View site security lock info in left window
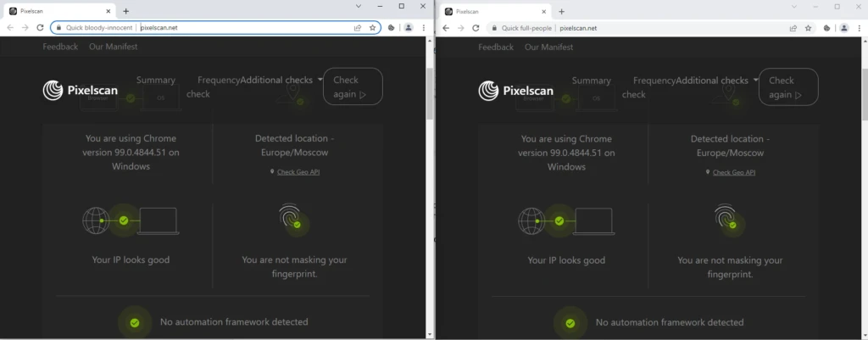This screenshot has height=340, width=868. [x=58, y=27]
